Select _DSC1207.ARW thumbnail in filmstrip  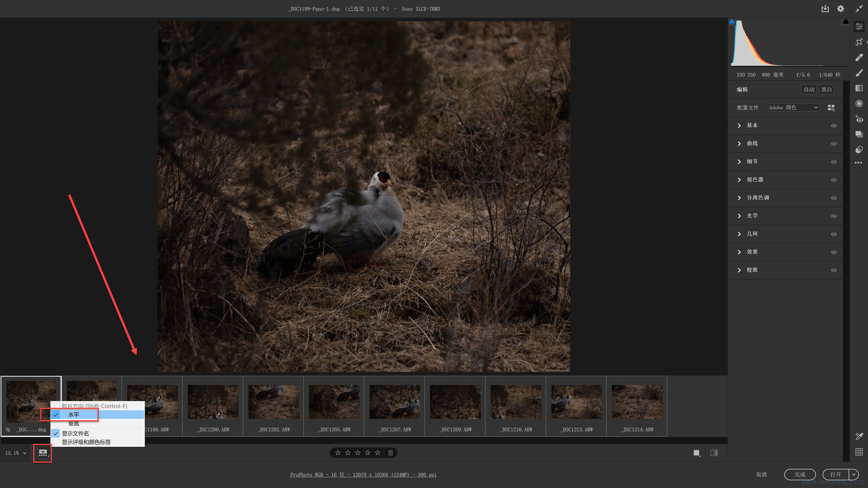pyautogui.click(x=395, y=402)
